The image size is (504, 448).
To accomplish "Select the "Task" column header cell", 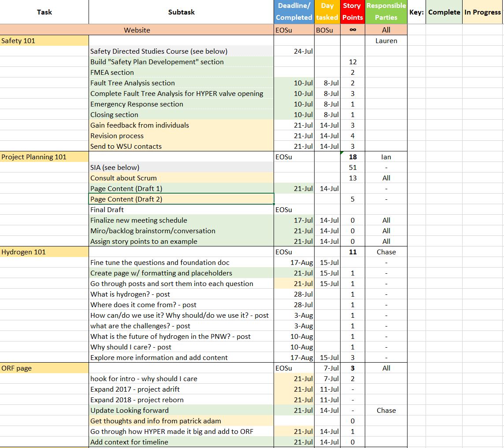I will click(x=44, y=12).
